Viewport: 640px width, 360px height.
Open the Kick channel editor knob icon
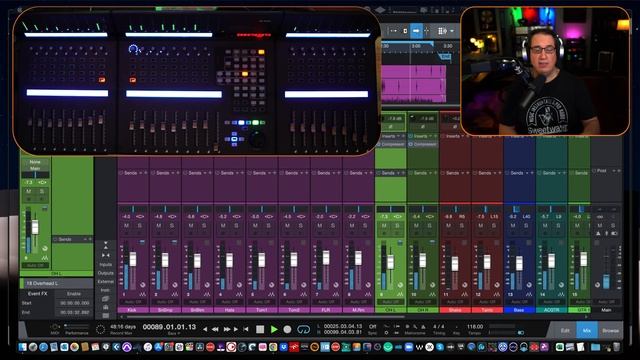[x=142, y=284]
